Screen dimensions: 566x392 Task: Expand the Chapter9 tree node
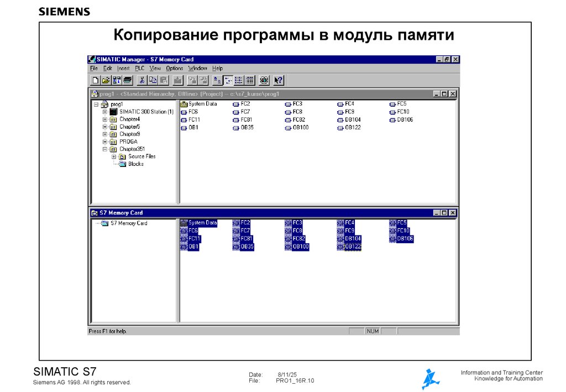(104, 134)
